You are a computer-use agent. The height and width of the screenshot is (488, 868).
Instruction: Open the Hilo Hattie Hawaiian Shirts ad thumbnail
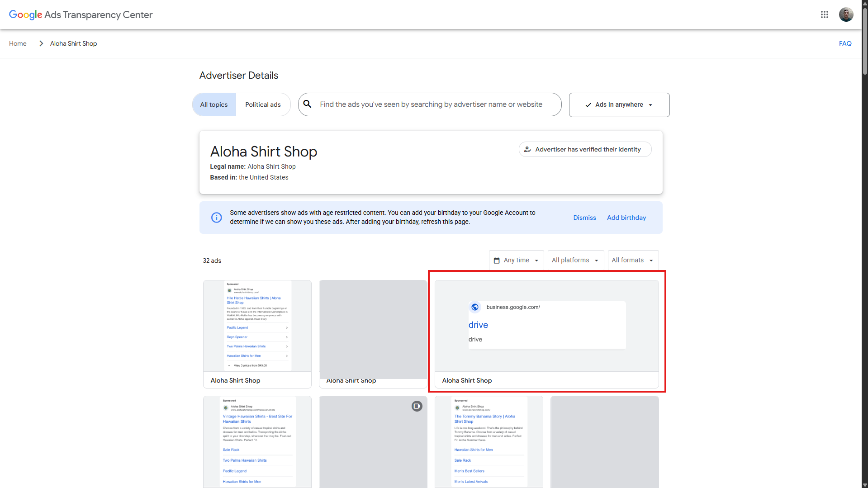click(x=257, y=326)
